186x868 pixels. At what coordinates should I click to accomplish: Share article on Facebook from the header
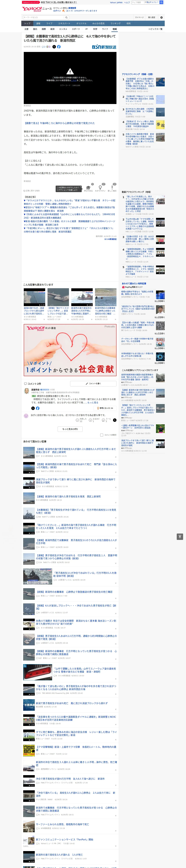[59, 47]
